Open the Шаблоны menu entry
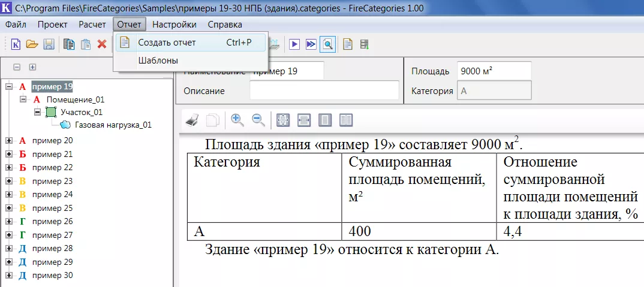This screenshot has width=644, height=287. [x=158, y=61]
